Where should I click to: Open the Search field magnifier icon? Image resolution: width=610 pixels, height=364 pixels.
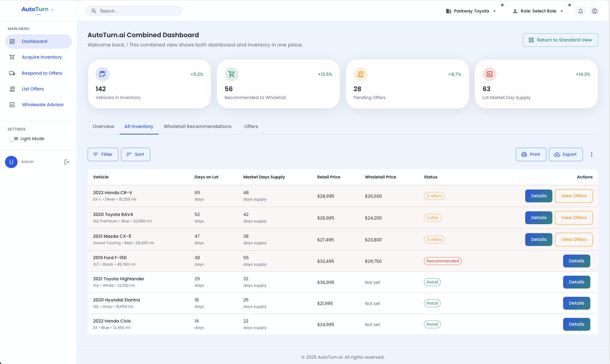[94, 11]
